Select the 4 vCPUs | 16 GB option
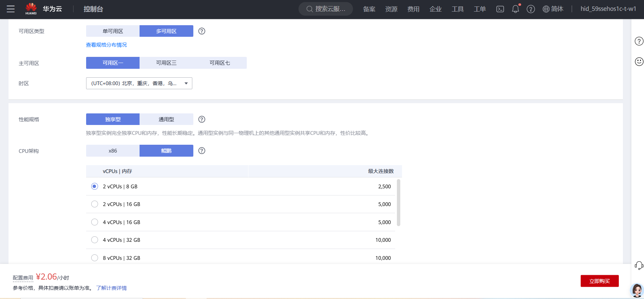This screenshot has height=299, width=644. 95,222
